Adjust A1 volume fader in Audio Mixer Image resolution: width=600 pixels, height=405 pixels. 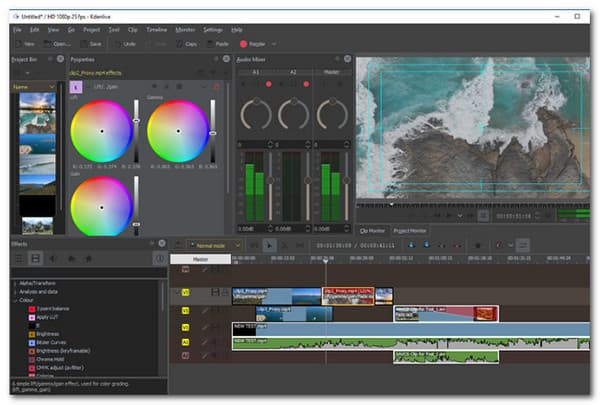pos(271,186)
